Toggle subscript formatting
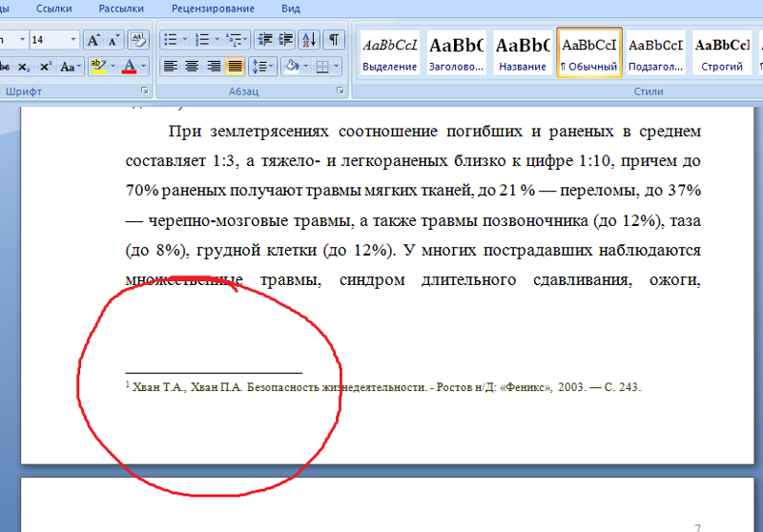763x532 pixels. coord(24,67)
